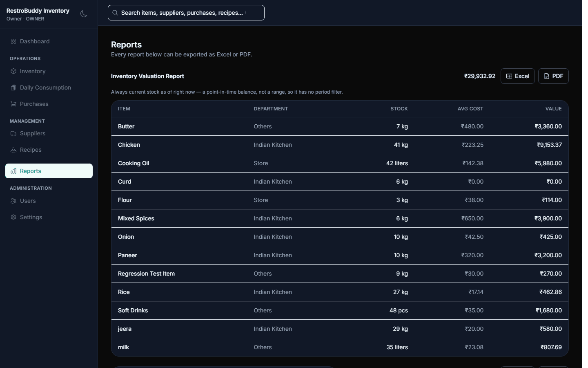Toggle dark mode moon icon
This screenshot has width=588, height=368.
[x=84, y=14]
